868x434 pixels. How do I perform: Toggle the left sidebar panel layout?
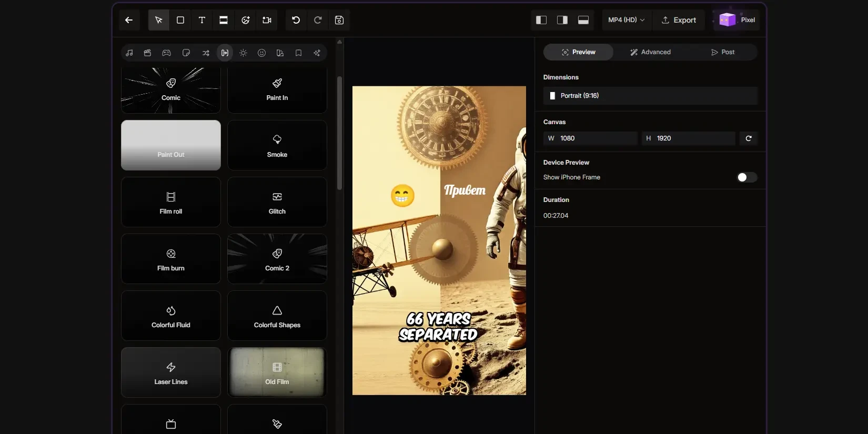pyautogui.click(x=541, y=20)
